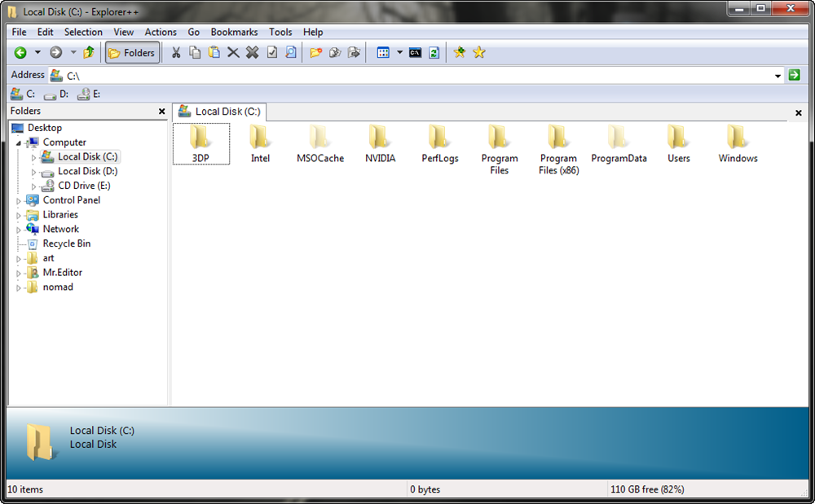Open command prompt from the toolbar

pos(415,52)
